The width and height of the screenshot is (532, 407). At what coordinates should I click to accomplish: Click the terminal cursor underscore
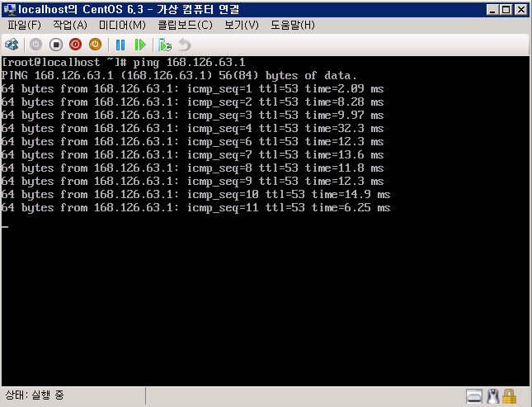click(x=5, y=226)
